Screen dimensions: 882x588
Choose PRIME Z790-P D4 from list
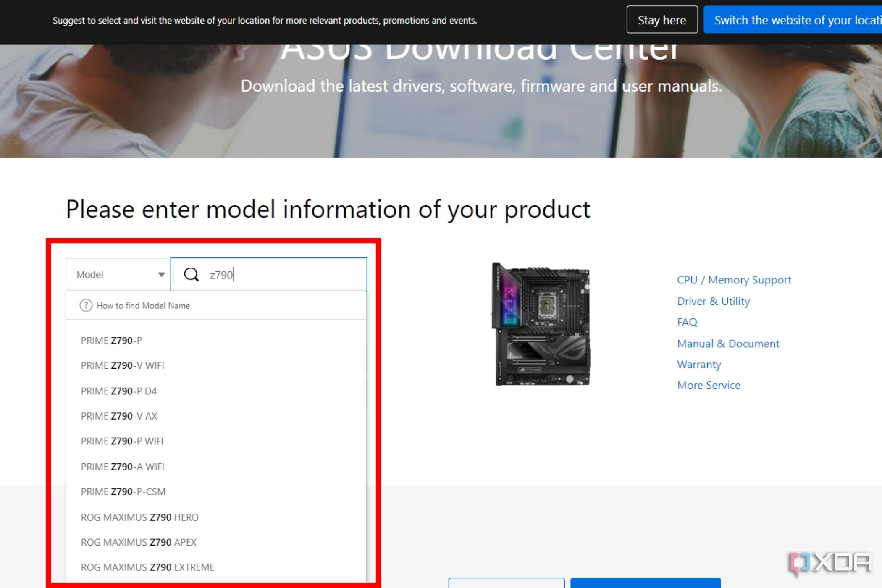[x=118, y=391]
